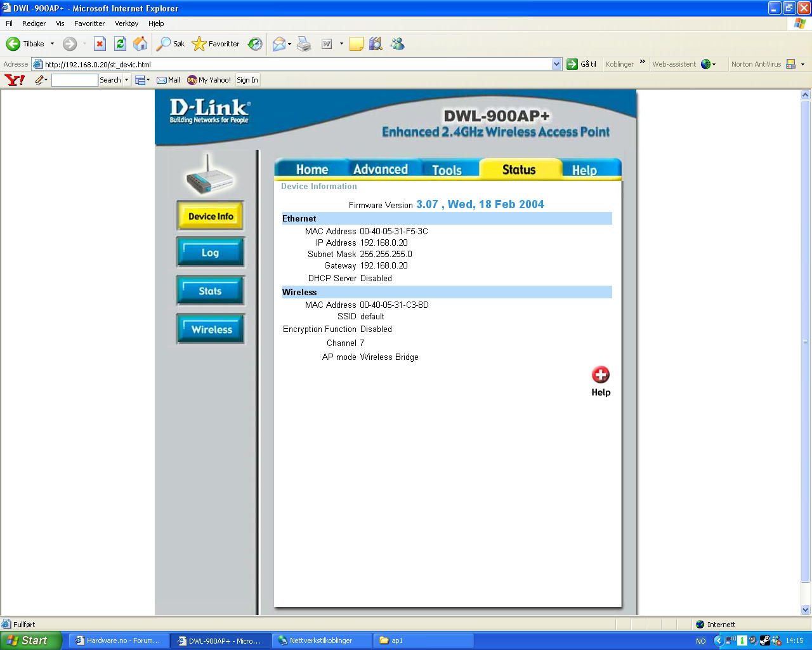Open the mail icon dropdown arrow
Viewport: 812px width, 650px height.
[289, 44]
